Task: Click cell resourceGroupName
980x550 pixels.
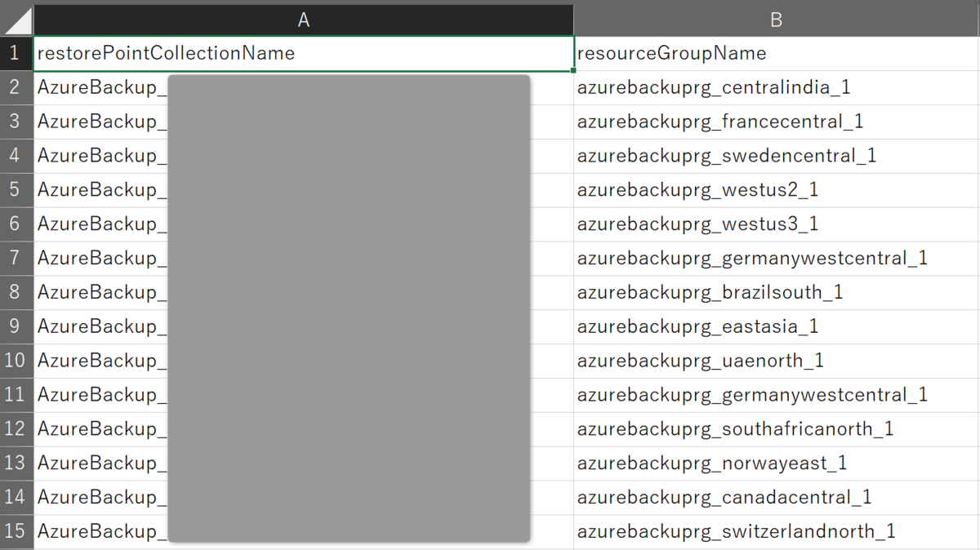Action: [x=777, y=54]
